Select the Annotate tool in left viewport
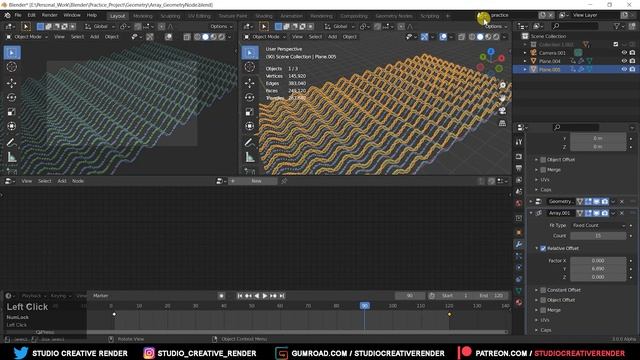Image resolution: width=640 pixels, height=360 pixels. point(11,142)
